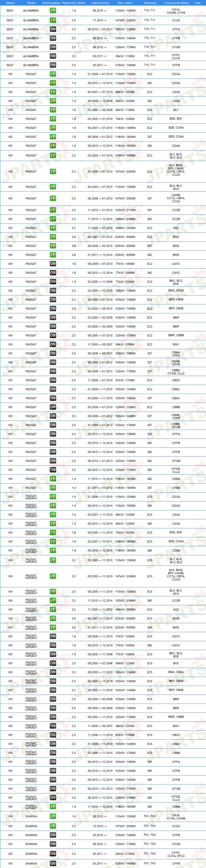Click date range 06.2008 -> 05.2011

click(x=100, y=353)
